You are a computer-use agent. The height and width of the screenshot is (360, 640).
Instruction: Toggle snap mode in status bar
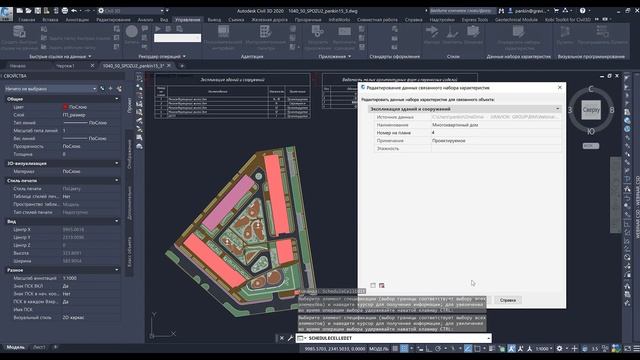point(404,349)
